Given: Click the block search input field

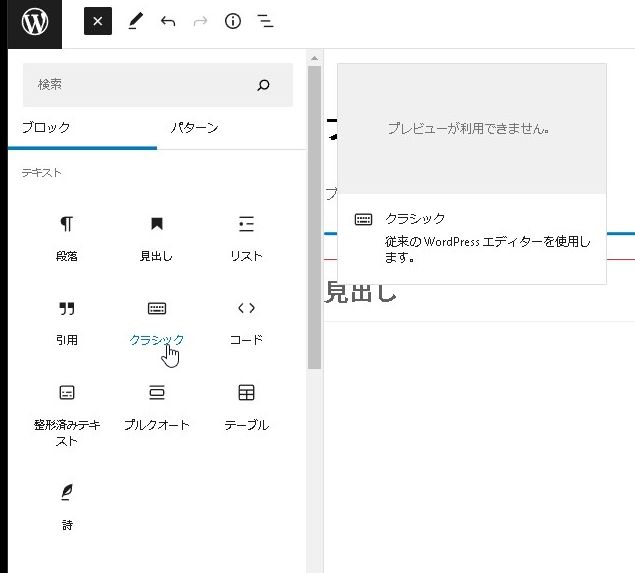Looking at the screenshot, I should click(140, 86).
